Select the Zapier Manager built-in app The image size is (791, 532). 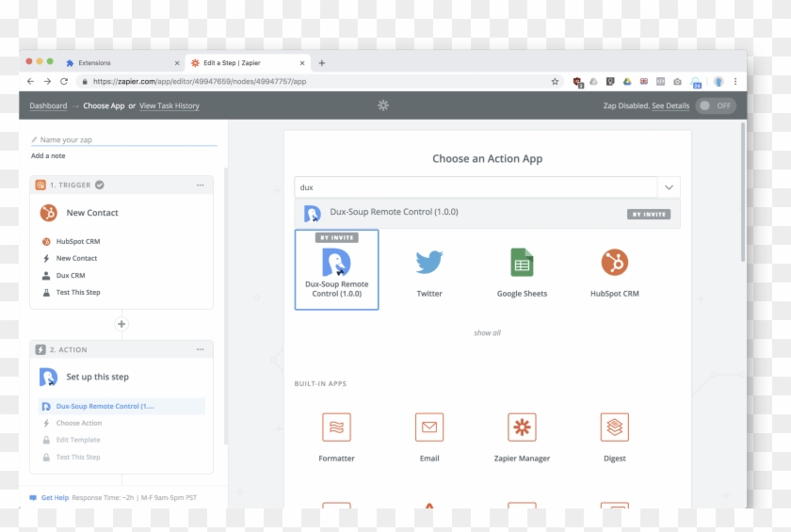click(522, 427)
